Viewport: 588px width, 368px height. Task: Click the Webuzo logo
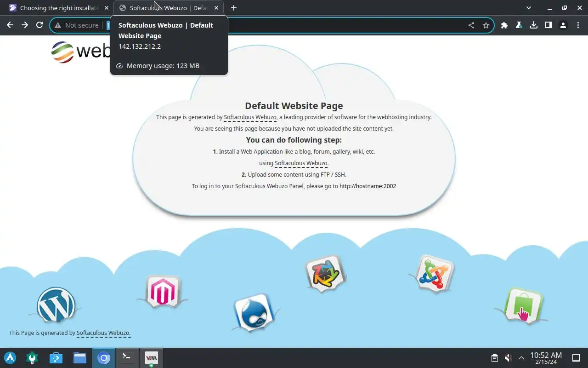pos(81,52)
